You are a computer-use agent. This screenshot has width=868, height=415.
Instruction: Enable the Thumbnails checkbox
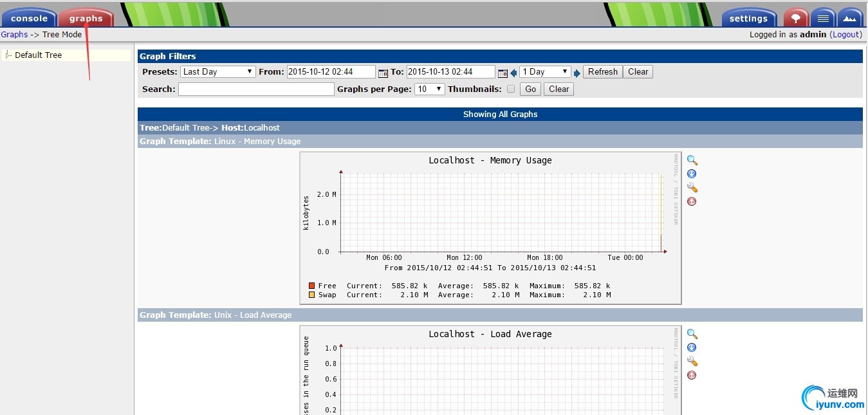(511, 89)
